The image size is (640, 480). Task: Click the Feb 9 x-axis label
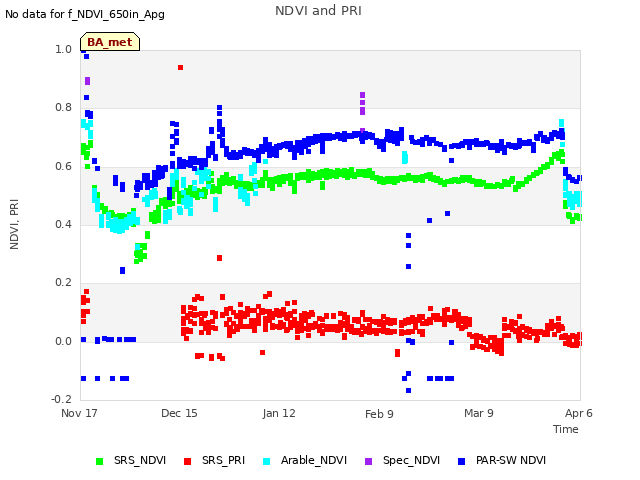pos(379,414)
